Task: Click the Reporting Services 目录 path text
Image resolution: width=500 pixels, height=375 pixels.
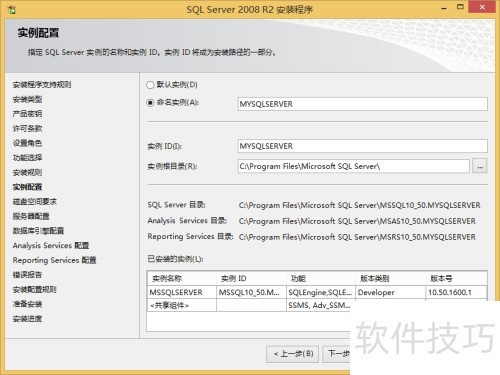Action: click(x=357, y=237)
